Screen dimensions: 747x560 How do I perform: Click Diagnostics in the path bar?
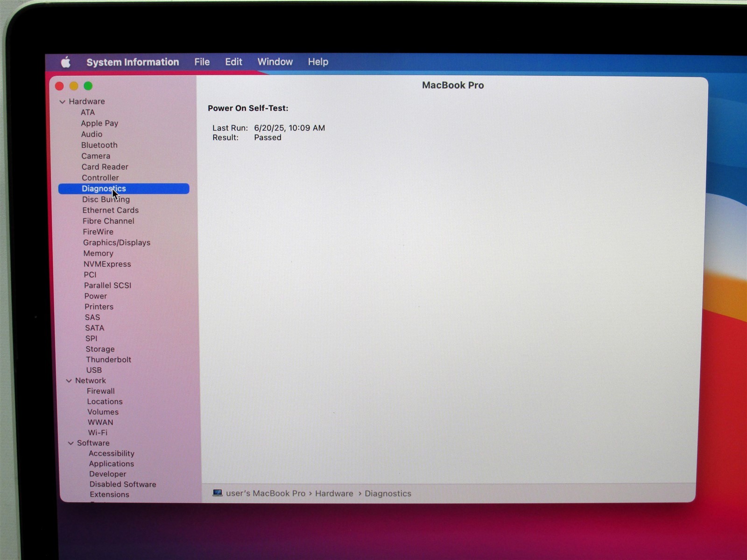coord(388,493)
